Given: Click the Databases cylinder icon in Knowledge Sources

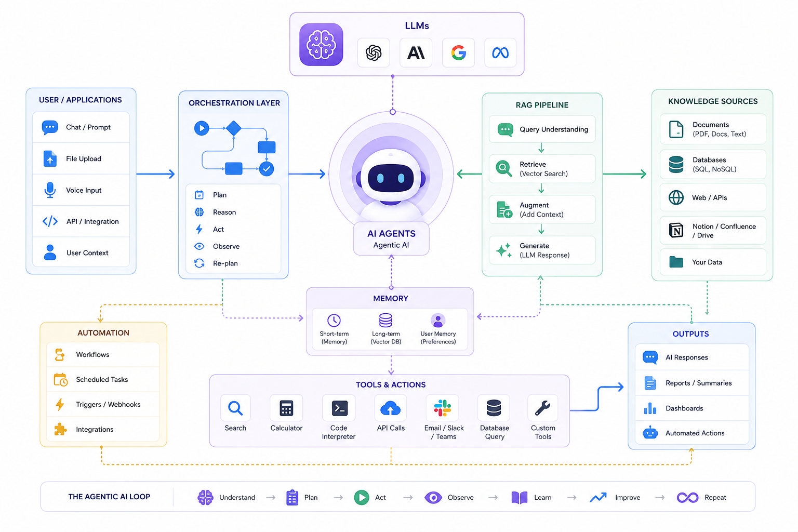Looking at the screenshot, I should 676,165.
